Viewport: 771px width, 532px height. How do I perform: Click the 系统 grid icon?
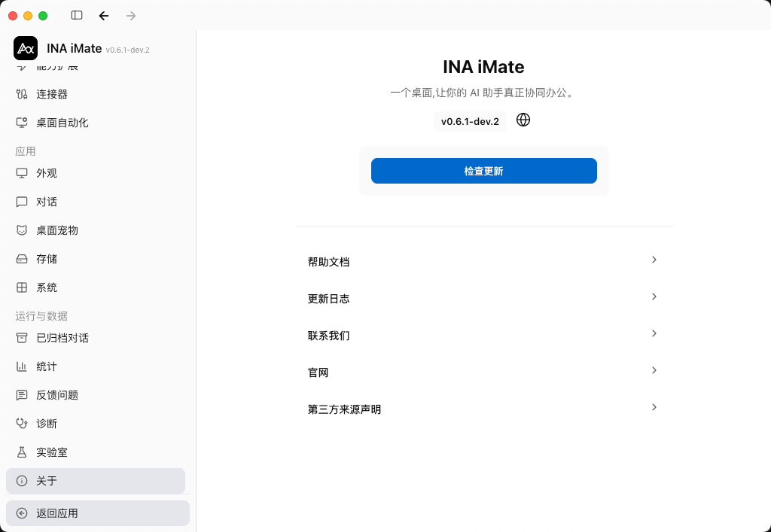(22, 287)
